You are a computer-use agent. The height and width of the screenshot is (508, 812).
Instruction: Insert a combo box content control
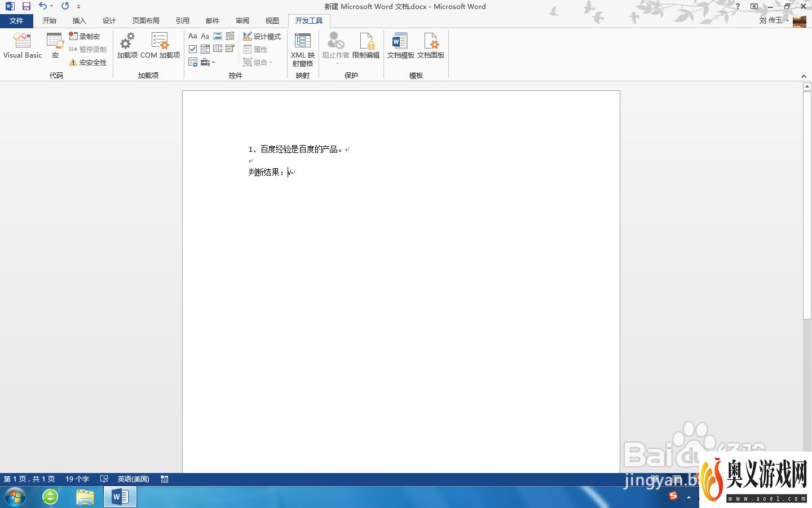[x=205, y=49]
